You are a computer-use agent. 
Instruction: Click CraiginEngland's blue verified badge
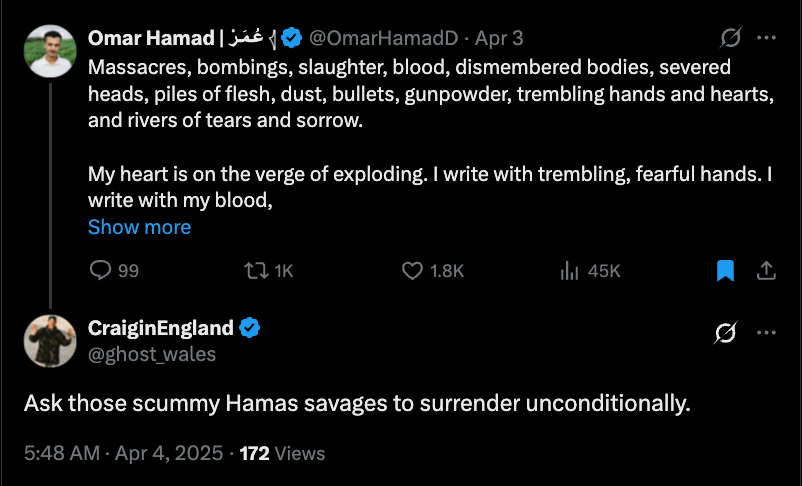coord(249,328)
